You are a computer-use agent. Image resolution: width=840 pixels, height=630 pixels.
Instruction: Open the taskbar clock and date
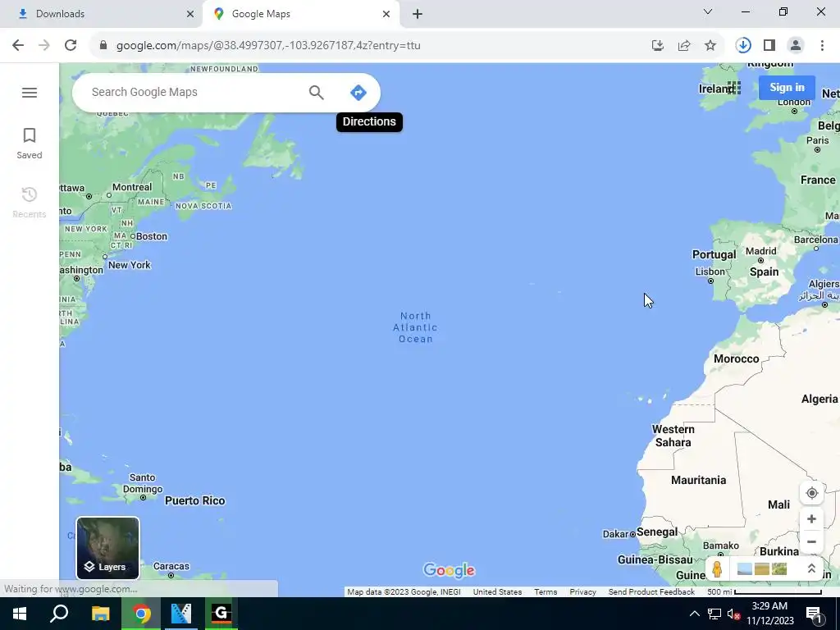(769, 614)
